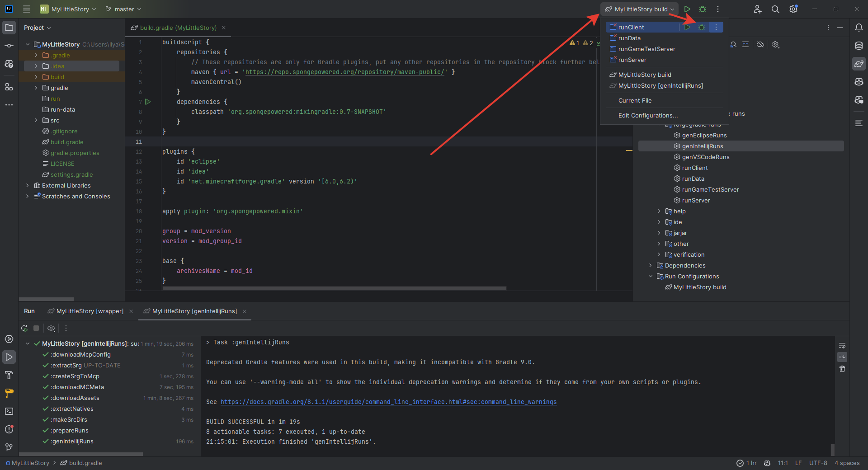Open the docs.gradle.org link in console

[x=388, y=402]
